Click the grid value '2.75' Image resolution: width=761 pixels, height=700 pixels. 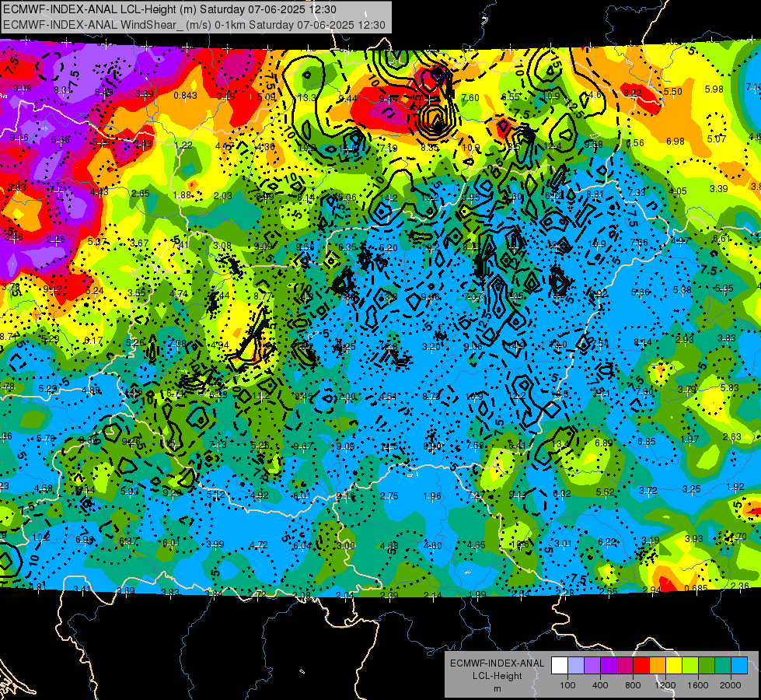[x=389, y=496]
